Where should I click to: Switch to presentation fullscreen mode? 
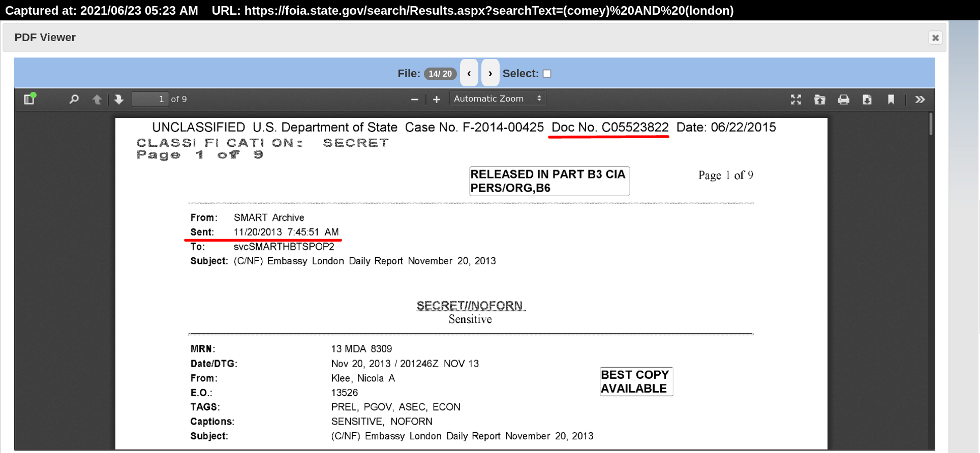click(x=796, y=100)
